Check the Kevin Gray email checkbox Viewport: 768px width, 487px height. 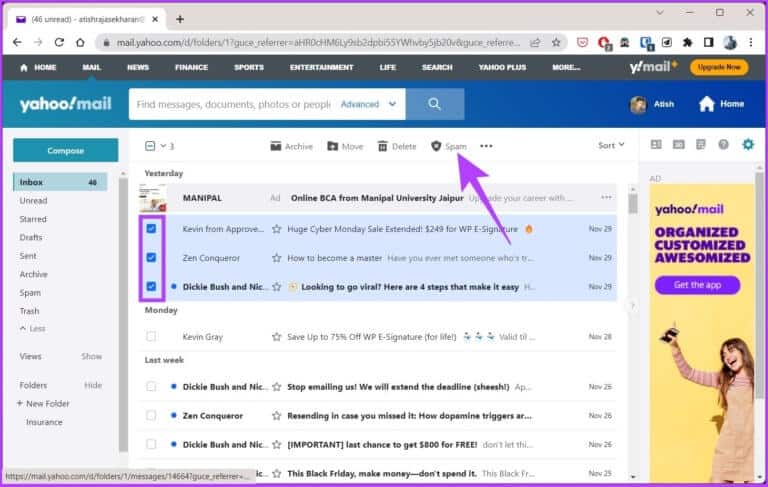click(x=151, y=337)
